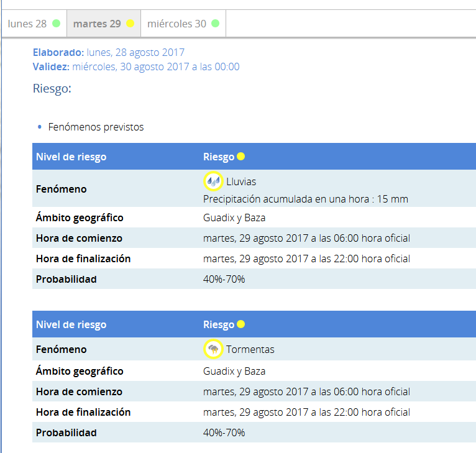The width and height of the screenshot is (476, 453).
Task: Click yellow status dot beside martes 29
Action: (130, 24)
